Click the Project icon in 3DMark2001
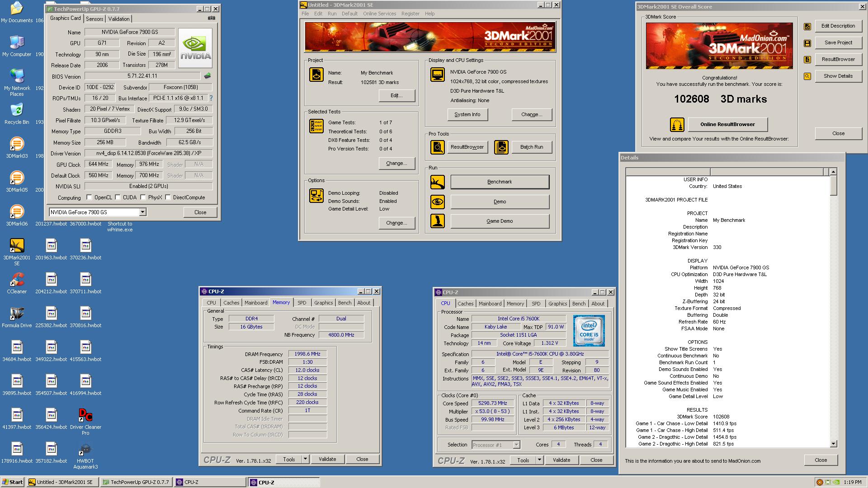This screenshot has width=868, height=488. (316, 75)
